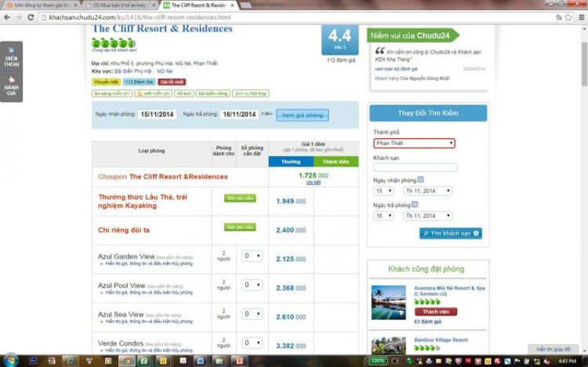The height and width of the screenshot is (367, 588).
Task: Open the Chrome menu hamburger icon
Action: tap(581, 17)
